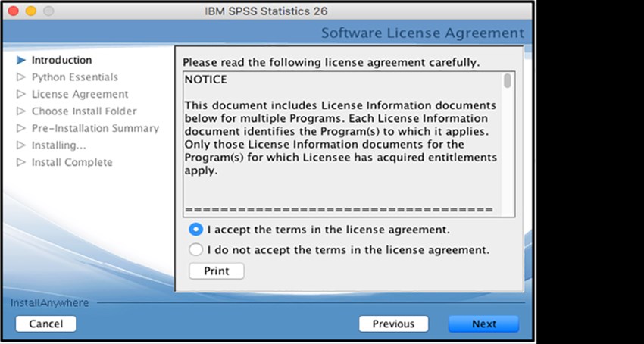This screenshot has height=344, width=644.
Task: Click the arrow beside Install Complete
Action: click(x=21, y=162)
